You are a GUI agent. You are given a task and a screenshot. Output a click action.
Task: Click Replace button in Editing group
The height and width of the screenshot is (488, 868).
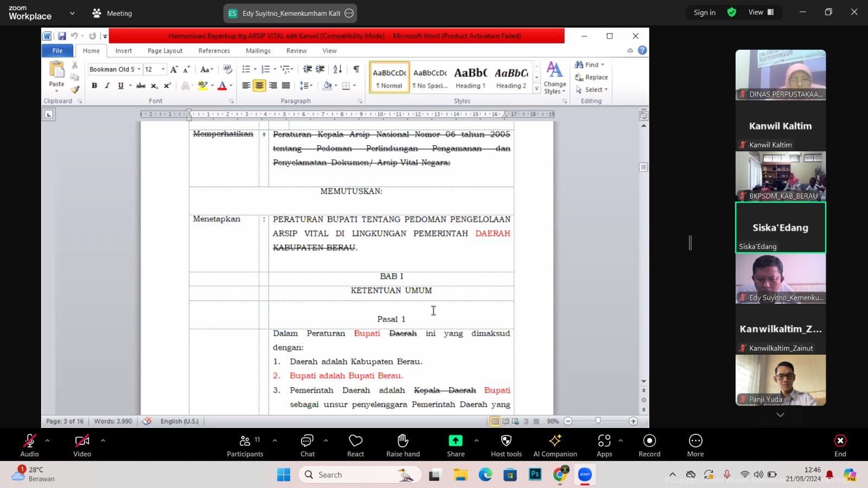click(591, 78)
